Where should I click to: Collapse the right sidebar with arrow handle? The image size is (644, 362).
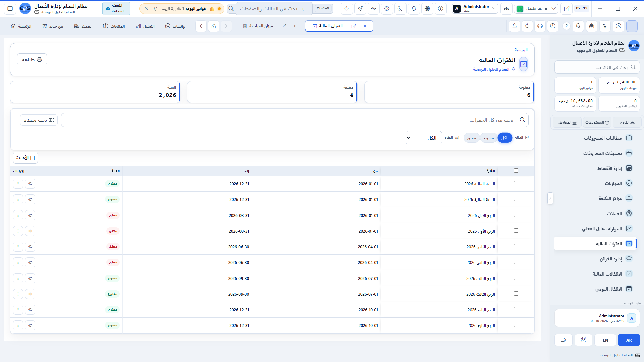tap(550, 198)
